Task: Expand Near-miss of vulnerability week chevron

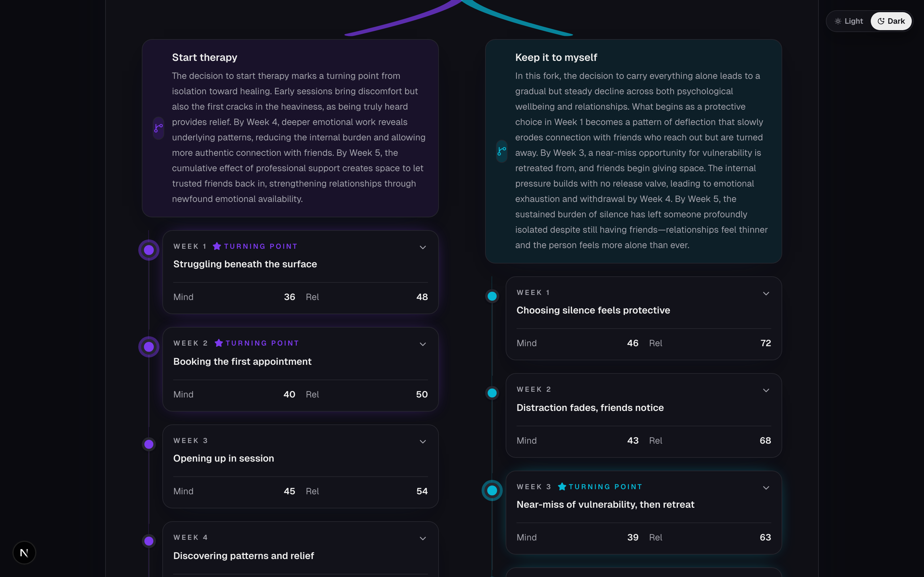Action: point(766,488)
